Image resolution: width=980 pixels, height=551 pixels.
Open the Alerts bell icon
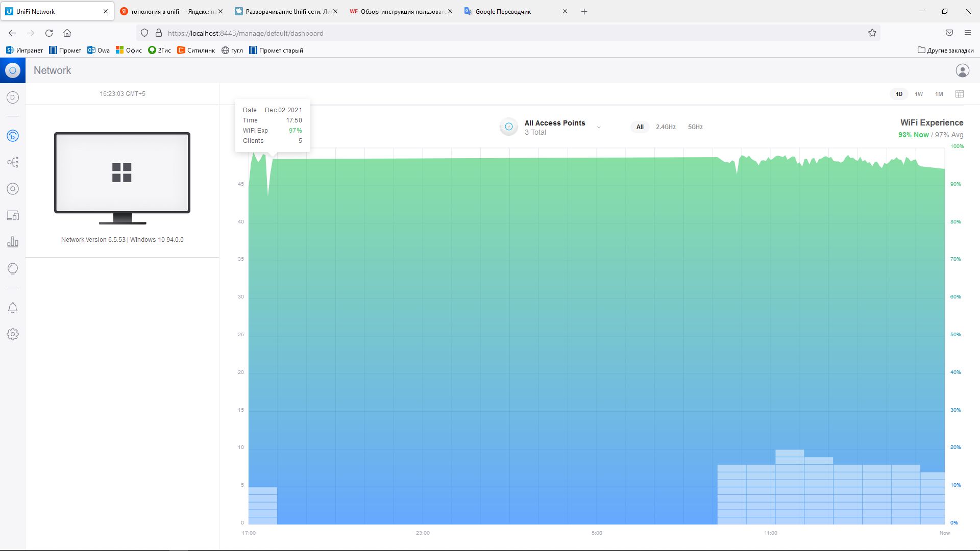[13, 308]
